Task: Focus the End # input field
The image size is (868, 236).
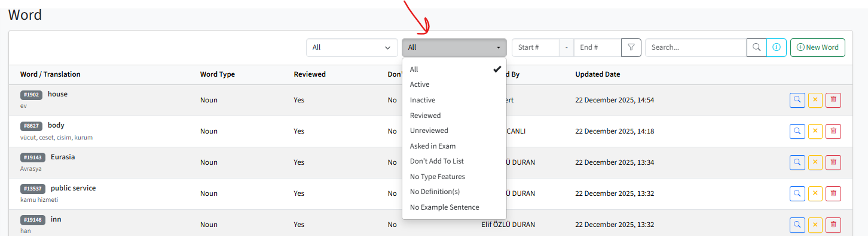Action: coord(597,47)
